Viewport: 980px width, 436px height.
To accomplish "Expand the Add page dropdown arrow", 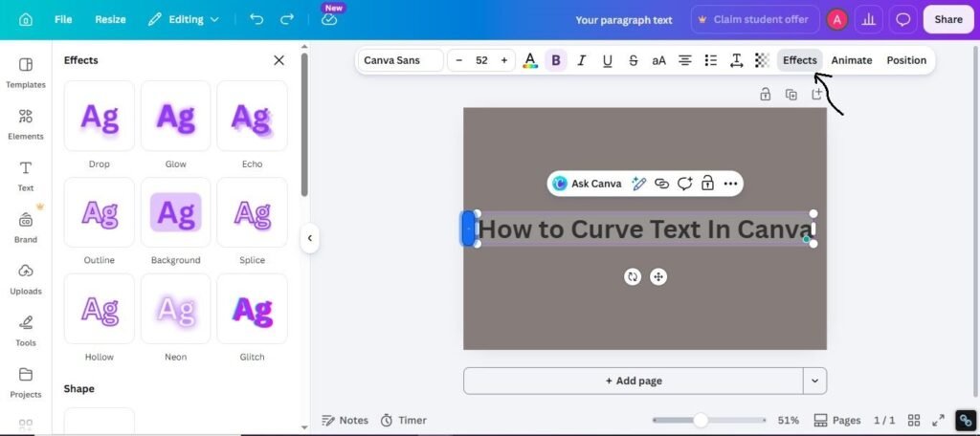I will point(815,381).
